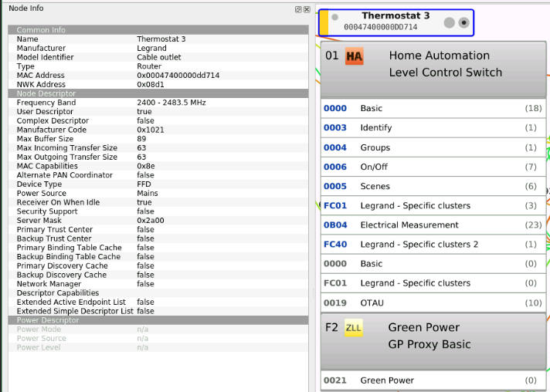Click the plain grey circle on Thermostat 3 node

point(450,23)
